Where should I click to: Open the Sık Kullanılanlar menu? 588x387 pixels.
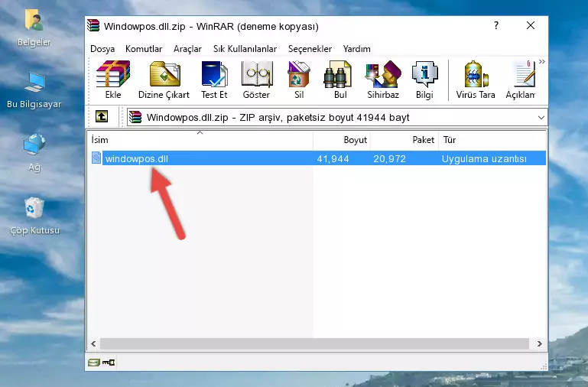(x=245, y=49)
